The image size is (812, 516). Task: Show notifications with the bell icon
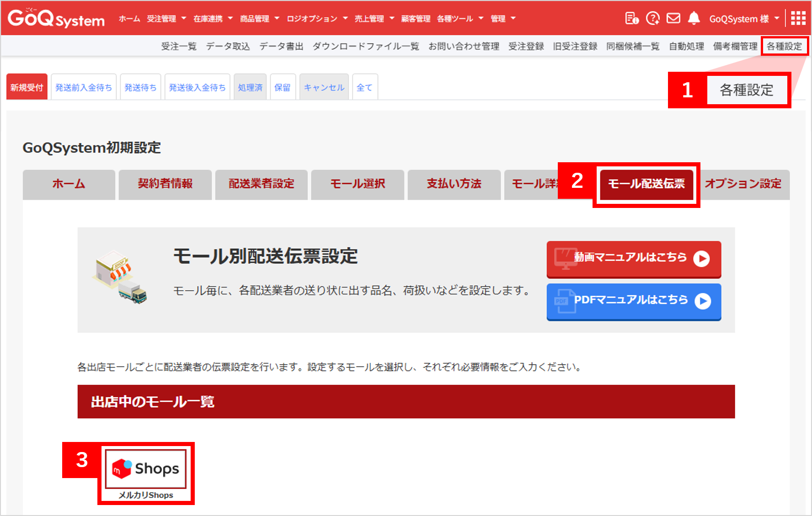[x=694, y=18]
